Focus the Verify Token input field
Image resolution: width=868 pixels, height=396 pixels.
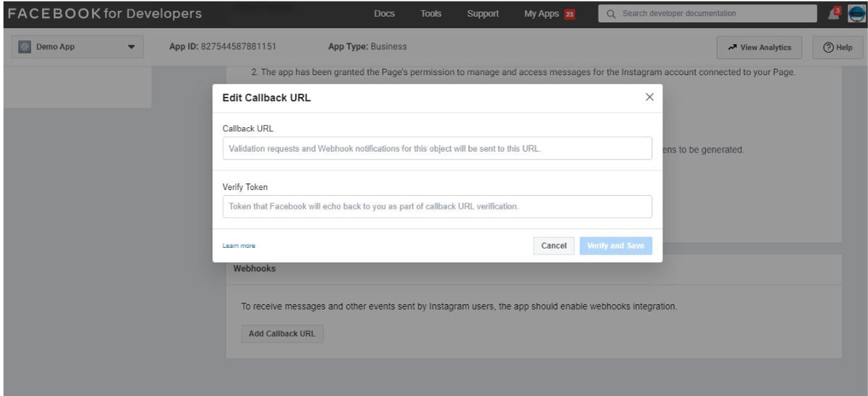click(437, 207)
